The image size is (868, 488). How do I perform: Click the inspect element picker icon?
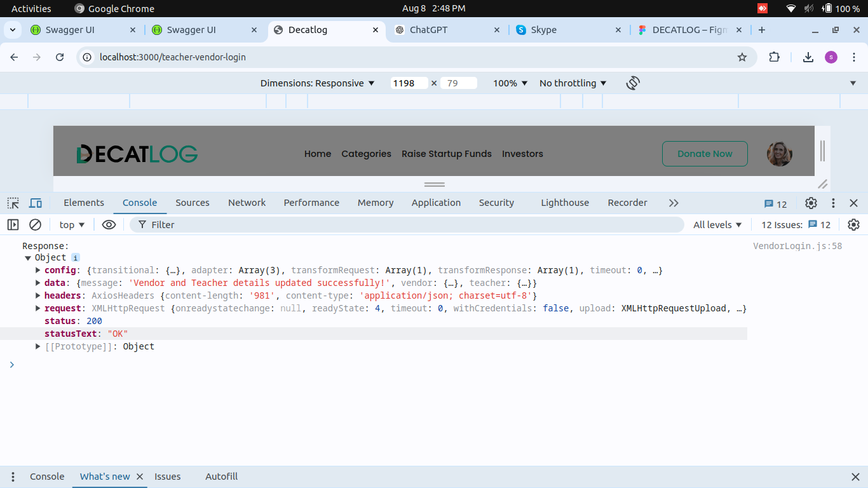pos(13,203)
